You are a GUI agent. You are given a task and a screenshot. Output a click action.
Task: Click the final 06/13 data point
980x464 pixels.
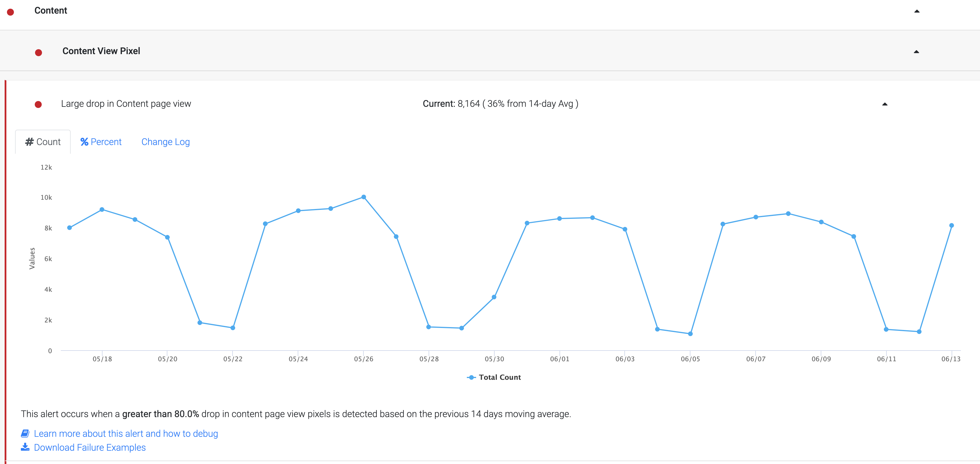[x=951, y=225]
